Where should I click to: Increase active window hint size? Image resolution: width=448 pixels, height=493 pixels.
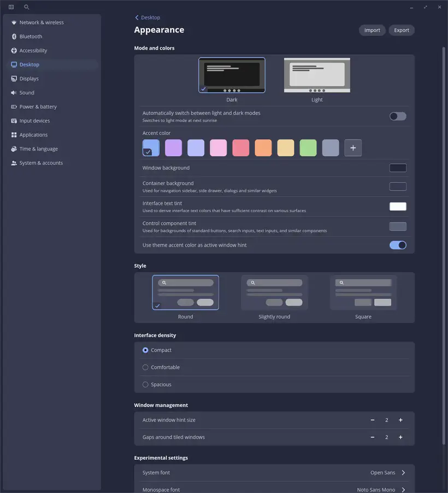(400, 420)
